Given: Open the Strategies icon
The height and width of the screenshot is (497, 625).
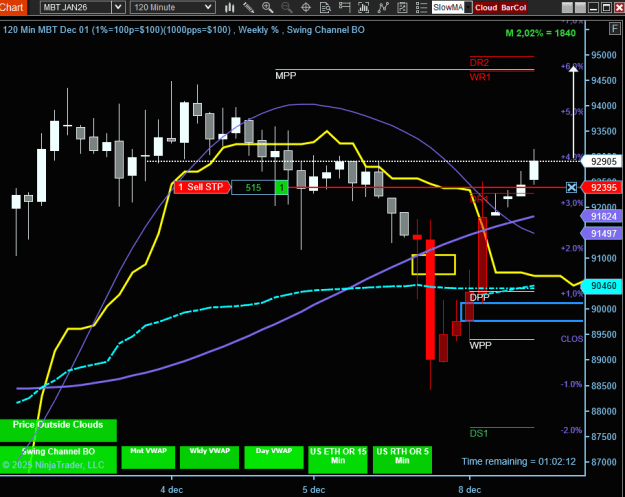Looking at the screenshot, I should click(402, 7).
